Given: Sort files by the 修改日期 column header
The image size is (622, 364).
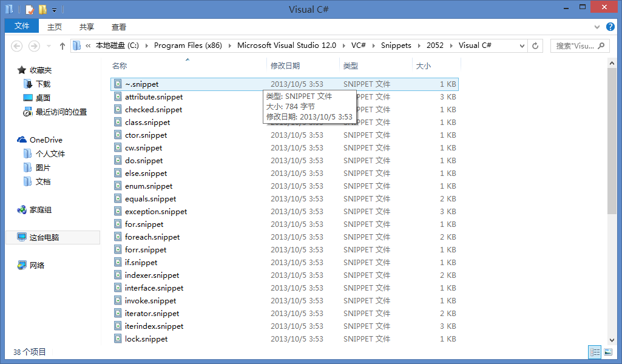Looking at the screenshot, I should [x=285, y=66].
